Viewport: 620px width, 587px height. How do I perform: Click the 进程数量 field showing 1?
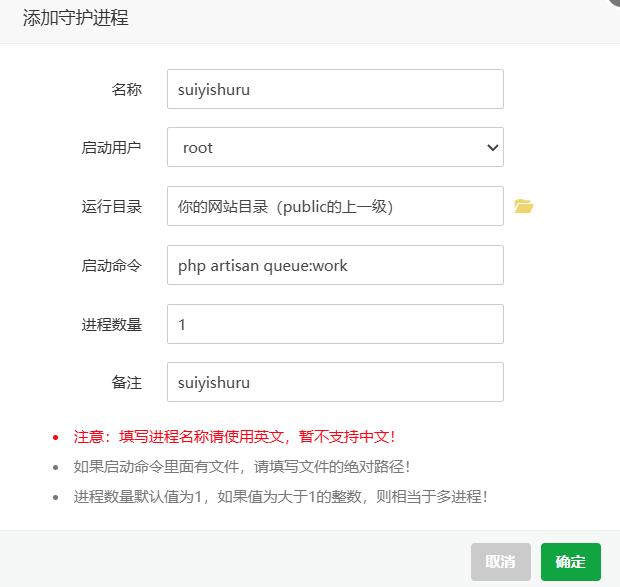pyautogui.click(x=335, y=324)
